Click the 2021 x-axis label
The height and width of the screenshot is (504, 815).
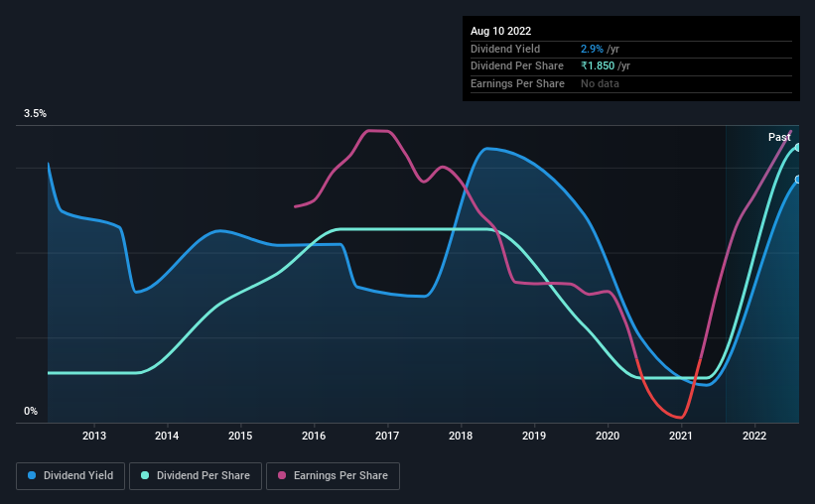[x=681, y=436]
